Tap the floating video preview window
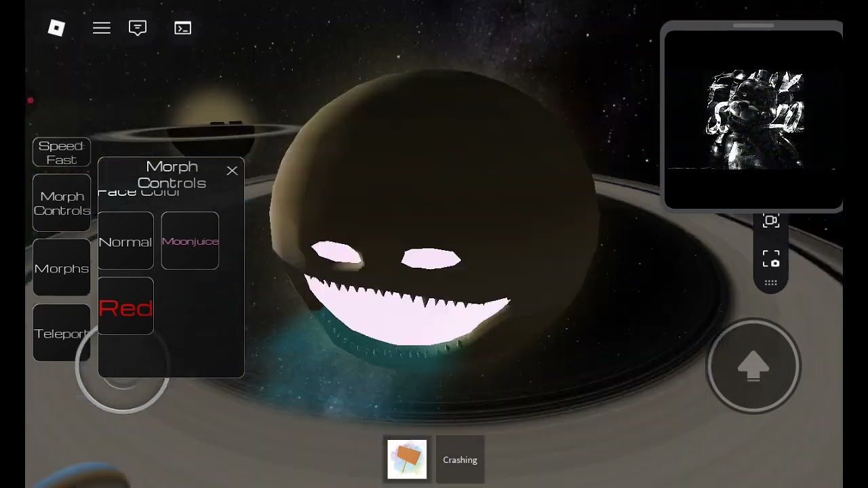 click(x=753, y=120)
